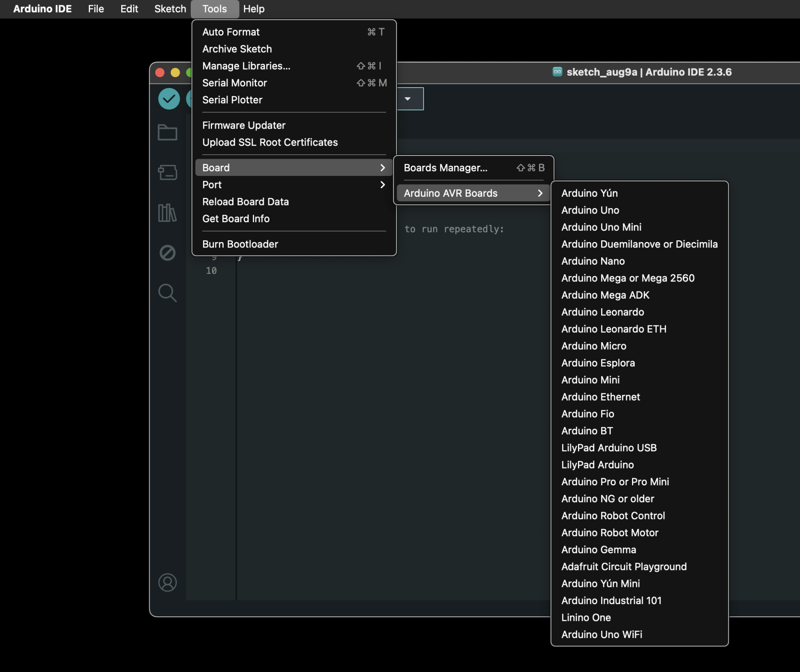Screen dimensions: 800x672
Task: Select Arduino AVR Boards submenu
Action: 474,193
